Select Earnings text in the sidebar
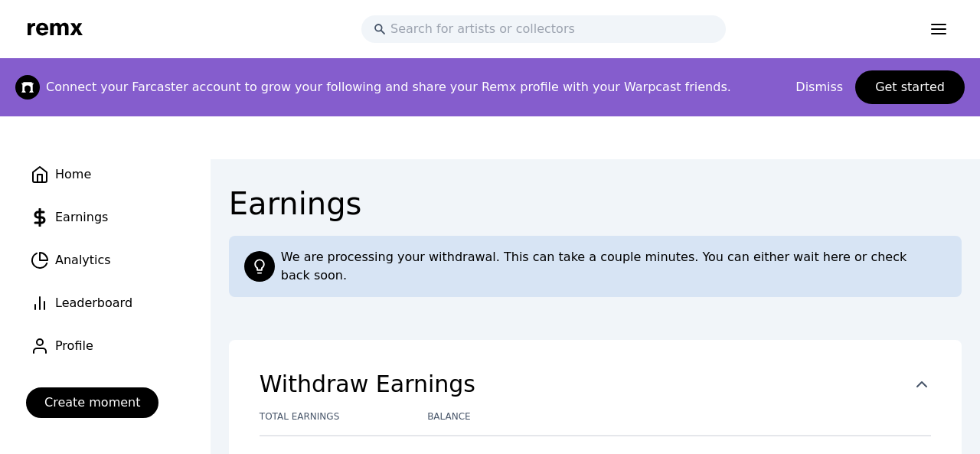This screenshot has height=454, width=980. pyautogui.click(x=81, y=217)
